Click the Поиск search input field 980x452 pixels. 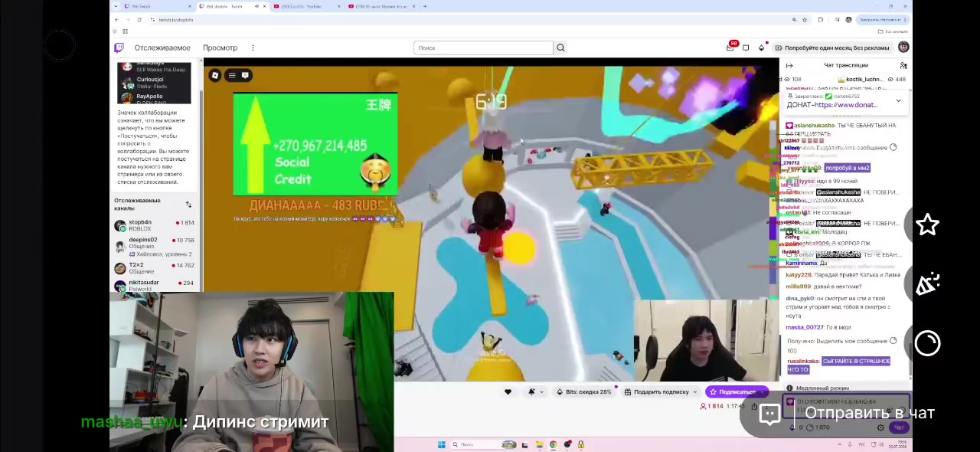[483, 47]
